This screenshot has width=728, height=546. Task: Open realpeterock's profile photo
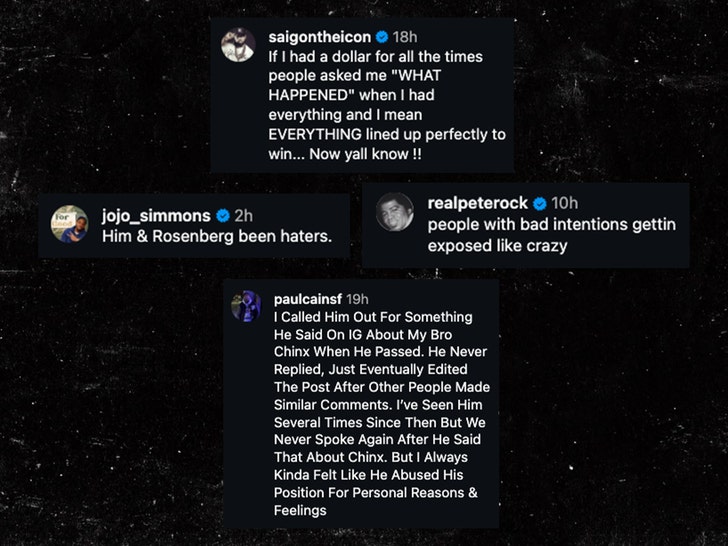coord(395,212)
